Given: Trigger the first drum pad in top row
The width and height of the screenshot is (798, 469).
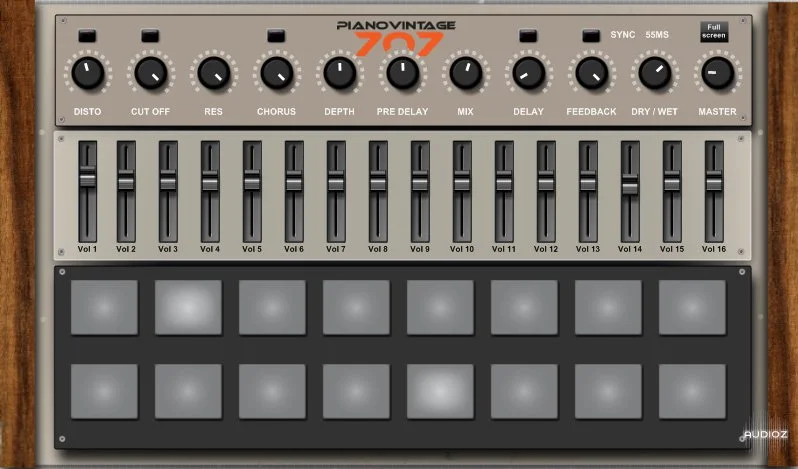Looking at the screenshot, I should (x=104, y=307).
